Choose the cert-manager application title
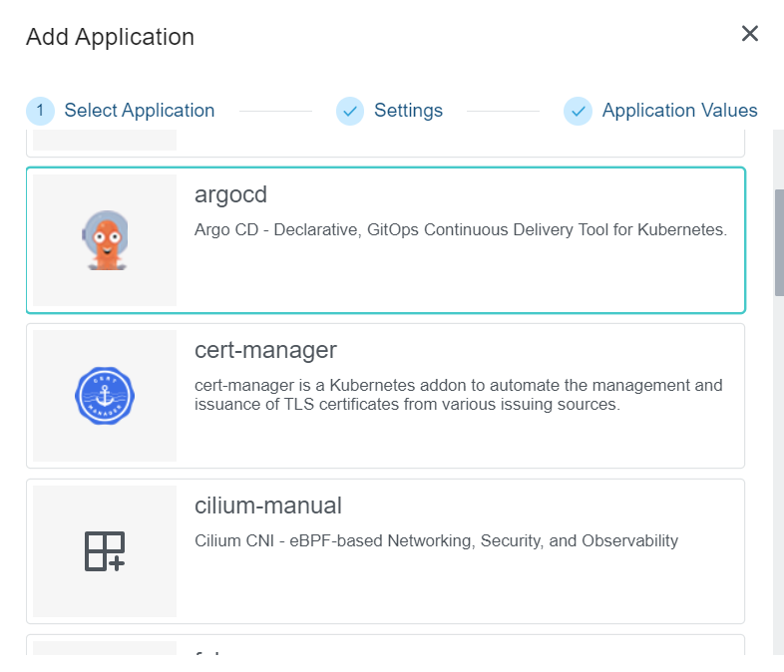The width and height of the screenshot is (784, 672). coord(265,350)
